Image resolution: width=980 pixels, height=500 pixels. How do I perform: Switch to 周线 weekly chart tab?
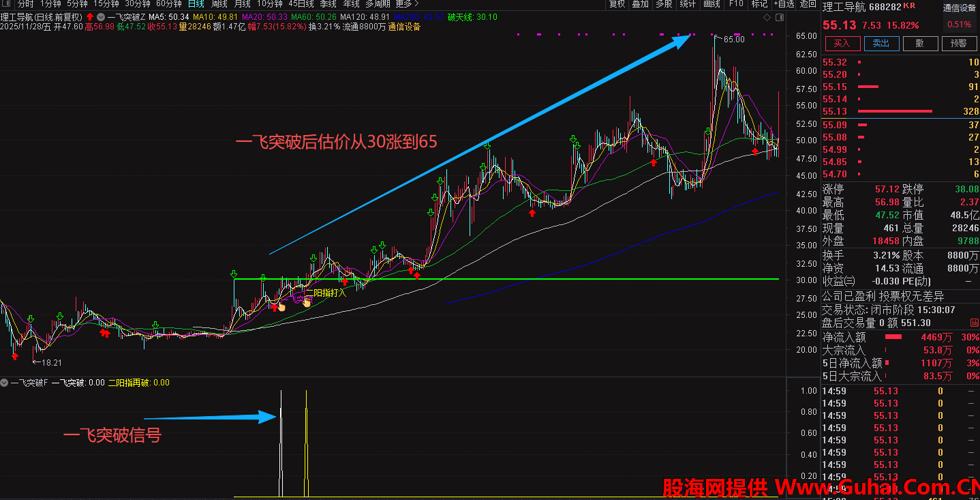[219, 4]
